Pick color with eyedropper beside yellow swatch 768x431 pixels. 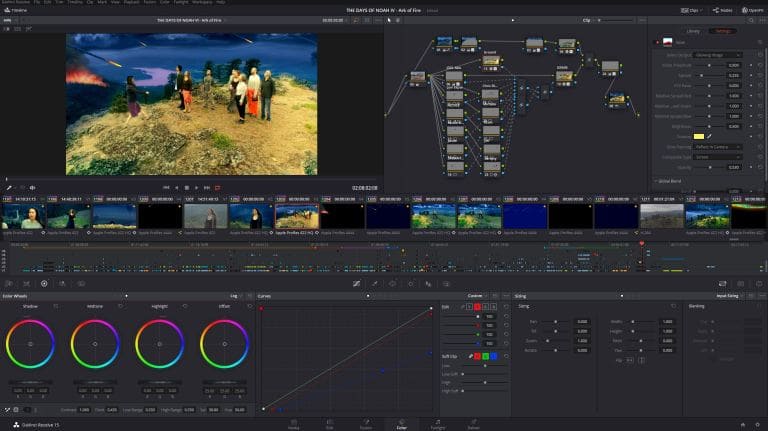(709, 137)
